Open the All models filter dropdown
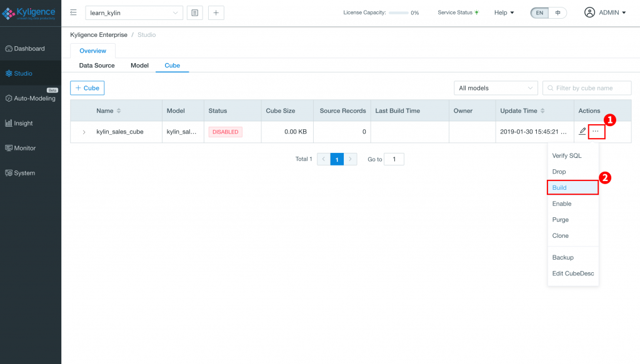Screen dimensions: 640x364 click(x=496, y=88)
